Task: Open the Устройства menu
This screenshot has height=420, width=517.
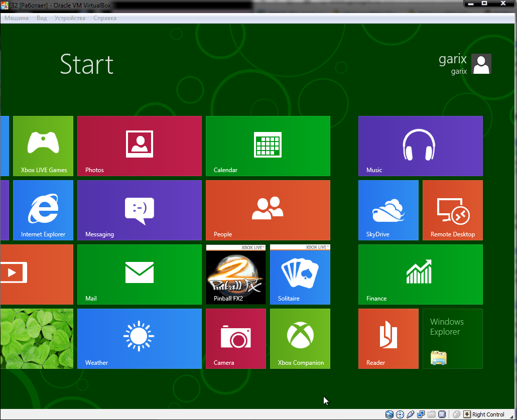Action: 70,18
